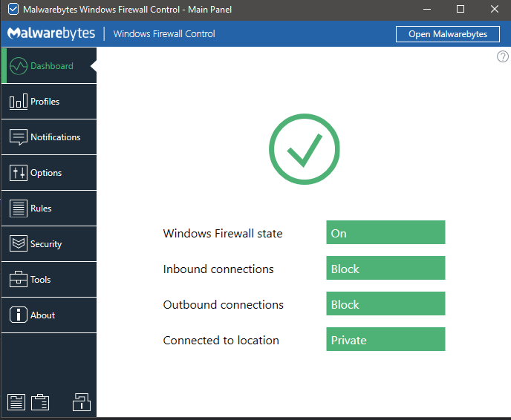Click the Block value for Inbound connections
The width and height of the screenshot is (511, 420).
click(385, 268)
